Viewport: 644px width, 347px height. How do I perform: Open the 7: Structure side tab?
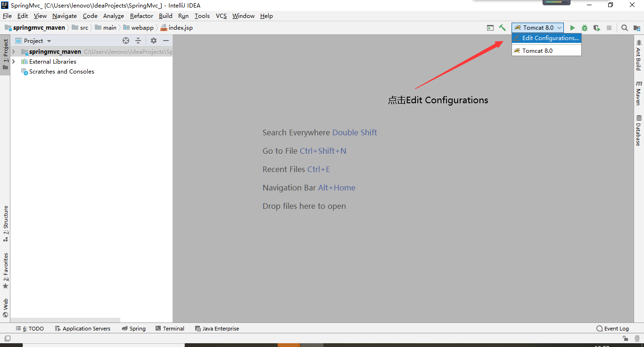tap(6, 223)
